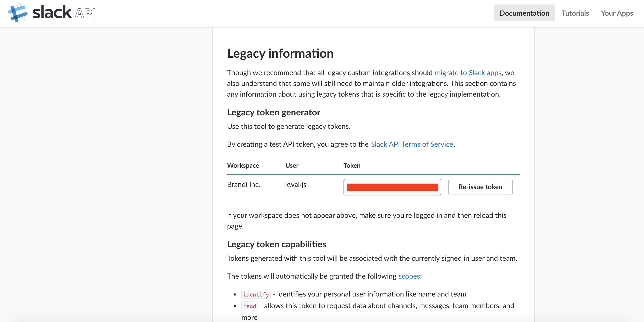Image resolution: width=644 pixels, height=322 pixels.
Task: Follow the migrate to Slack apps link
Action: [x=468, y=73]
